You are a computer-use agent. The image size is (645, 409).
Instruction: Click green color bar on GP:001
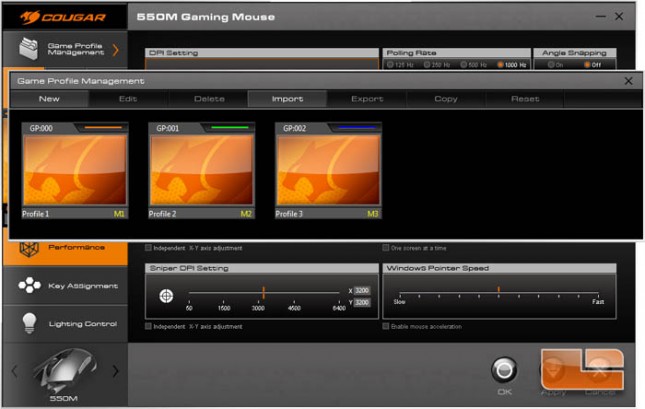(x=230, y=128)
